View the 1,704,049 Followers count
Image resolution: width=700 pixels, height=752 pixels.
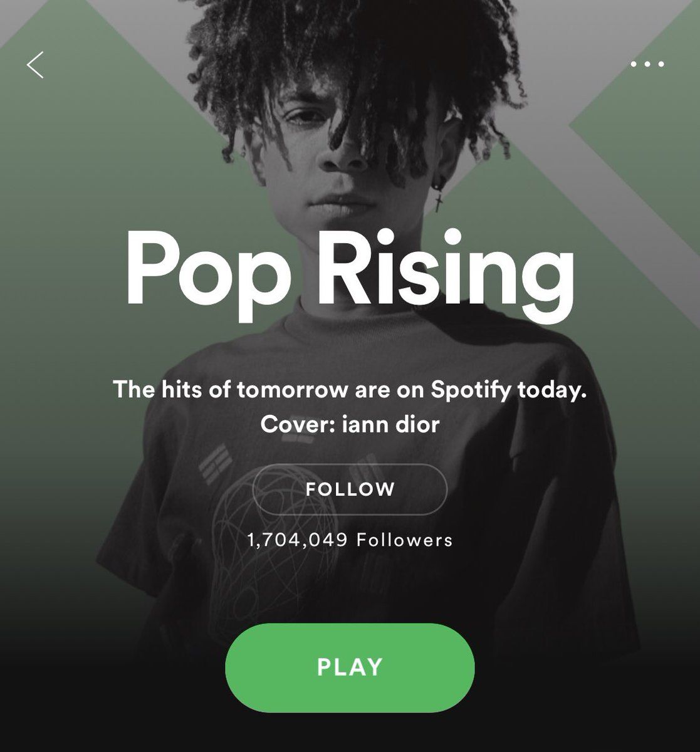(350, 540)
